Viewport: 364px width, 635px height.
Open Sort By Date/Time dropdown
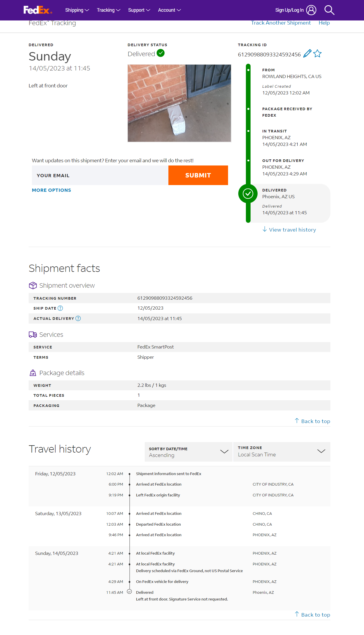[x=189, y=452]
